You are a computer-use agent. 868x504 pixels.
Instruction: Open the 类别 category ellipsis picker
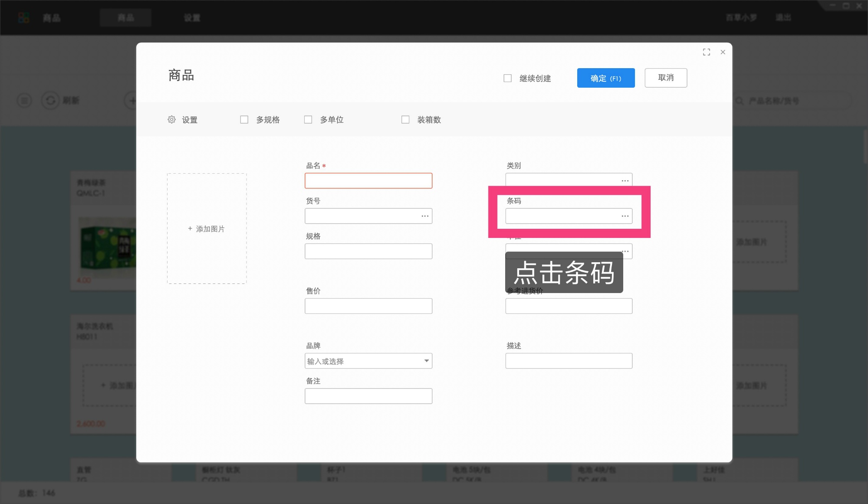625,180
